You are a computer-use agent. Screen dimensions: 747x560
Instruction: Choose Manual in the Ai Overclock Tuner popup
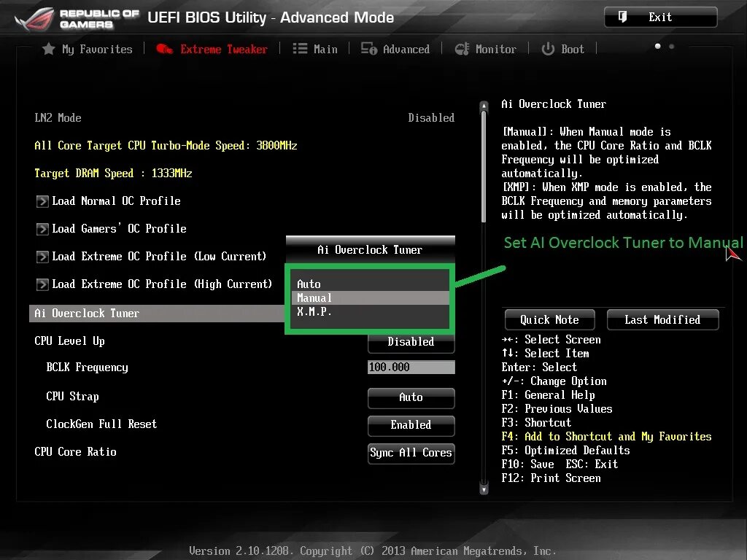(x=370, y=297)
